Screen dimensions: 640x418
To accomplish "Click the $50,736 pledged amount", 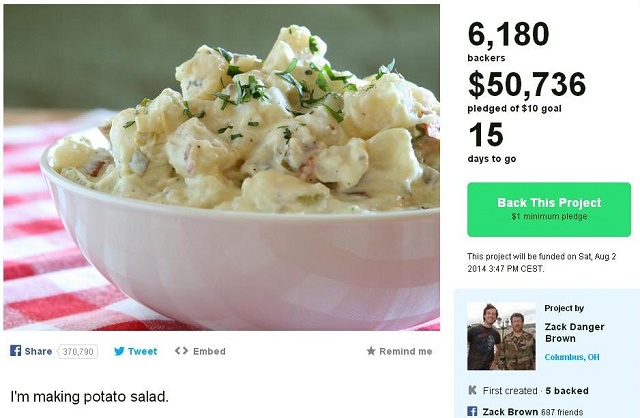I will pyautogui.click(x=526, y=84).
